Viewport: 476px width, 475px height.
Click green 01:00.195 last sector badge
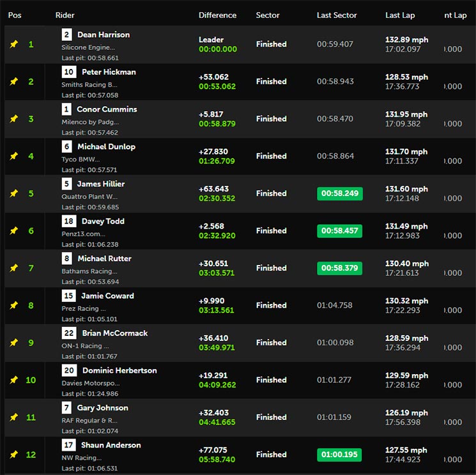[339, 455]
